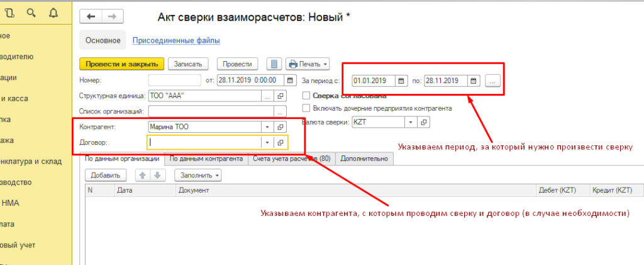644x265 pixels.
Task: Click the search magnifier icon
Action: click(30, 12)
